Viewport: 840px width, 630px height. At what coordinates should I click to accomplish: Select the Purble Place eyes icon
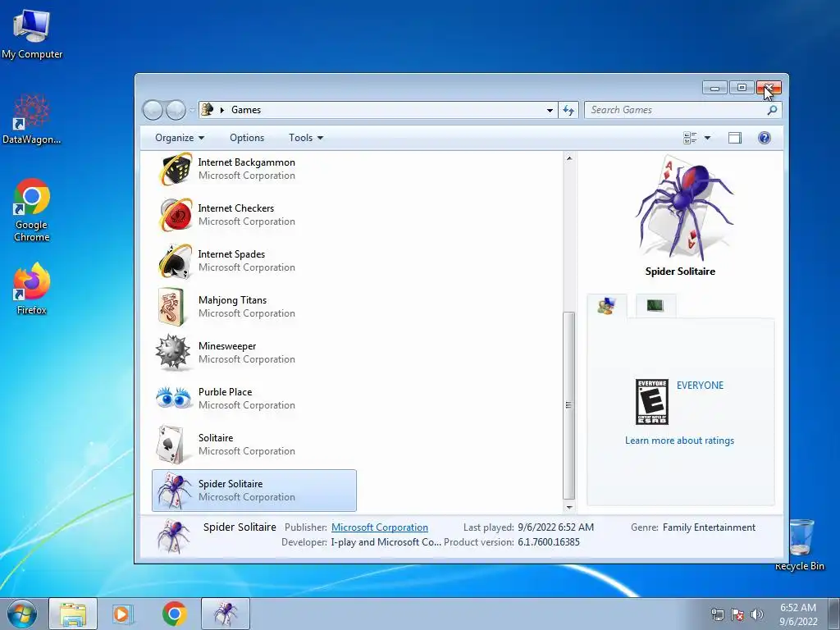coord(174,398)
